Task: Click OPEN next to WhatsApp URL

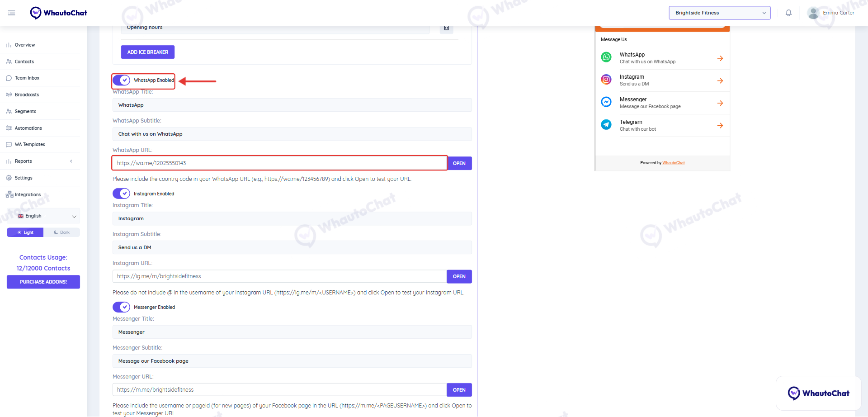Action: tap(459, 163)
